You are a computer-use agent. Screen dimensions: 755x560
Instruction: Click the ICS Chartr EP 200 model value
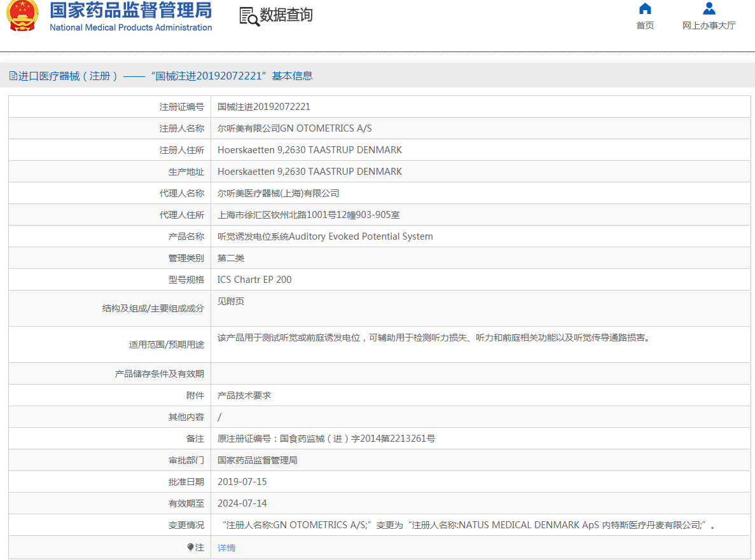pyautogui.click(x=254, y=280)
